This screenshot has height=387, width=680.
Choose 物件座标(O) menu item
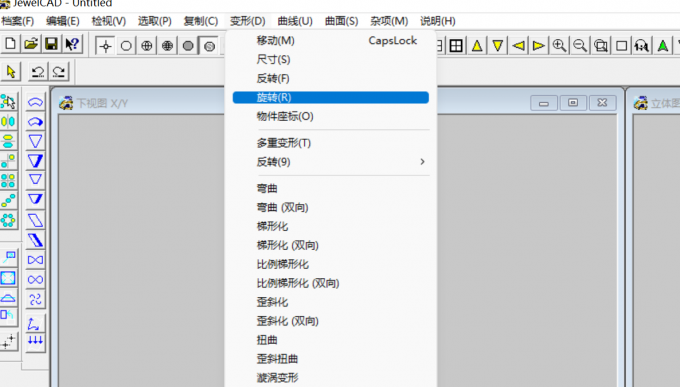point(331,116)
